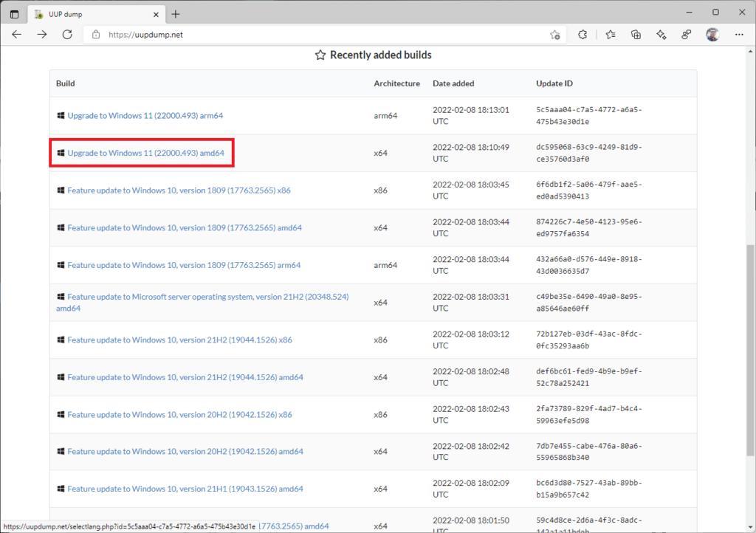Add this page to favorites star

point(555,35)
